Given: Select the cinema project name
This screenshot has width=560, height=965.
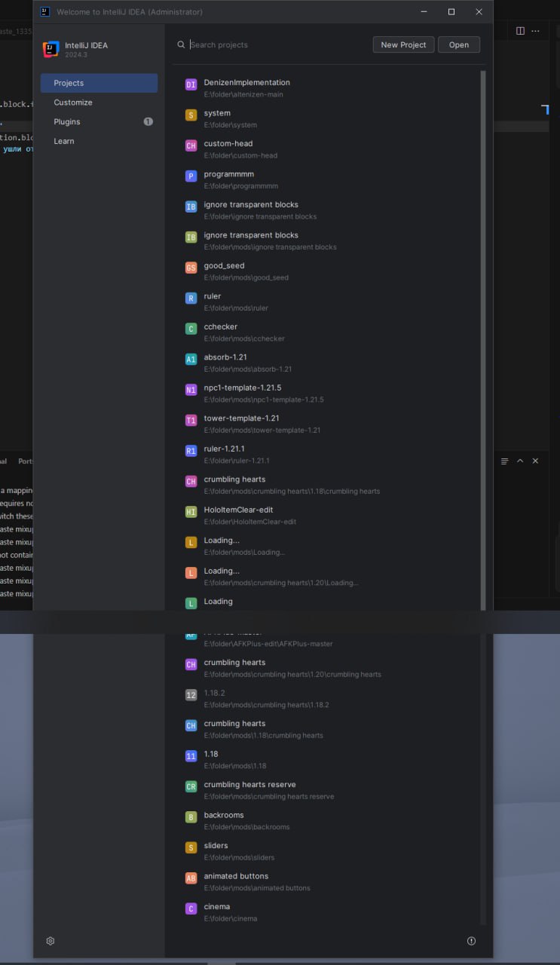Looking at the screenshot, I should click(217, 907).
